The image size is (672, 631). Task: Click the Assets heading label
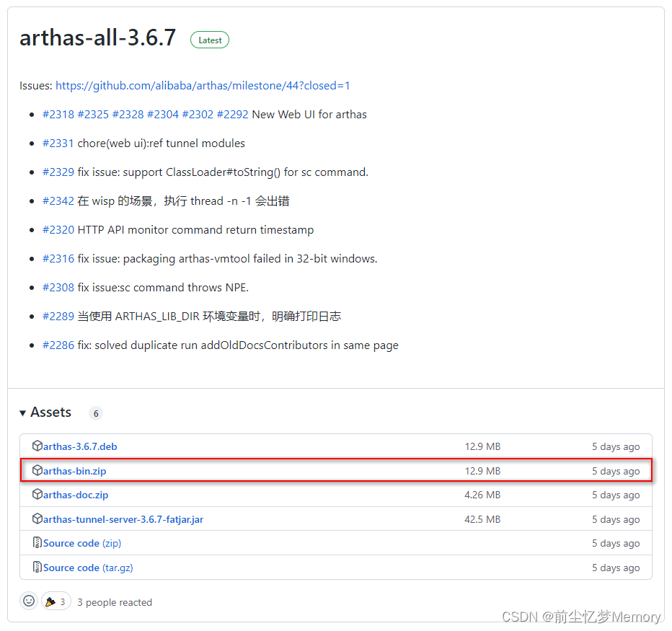[x=50, y=412]
